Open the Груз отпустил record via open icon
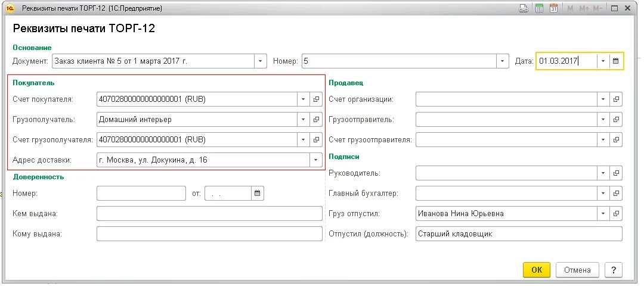 point(616,214)
